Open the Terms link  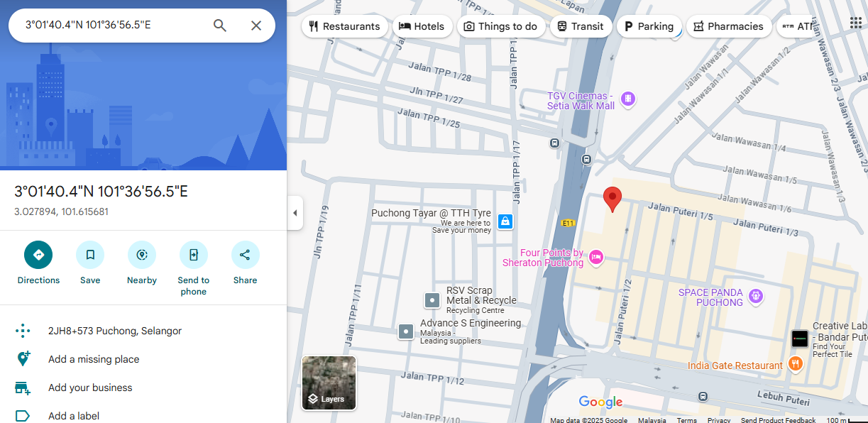[x=686, y=420]
